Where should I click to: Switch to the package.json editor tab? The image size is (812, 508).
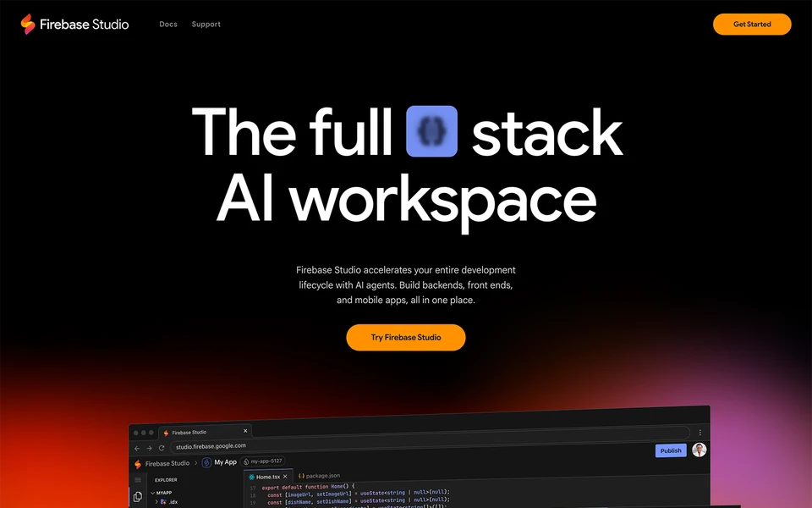(319, 475)
